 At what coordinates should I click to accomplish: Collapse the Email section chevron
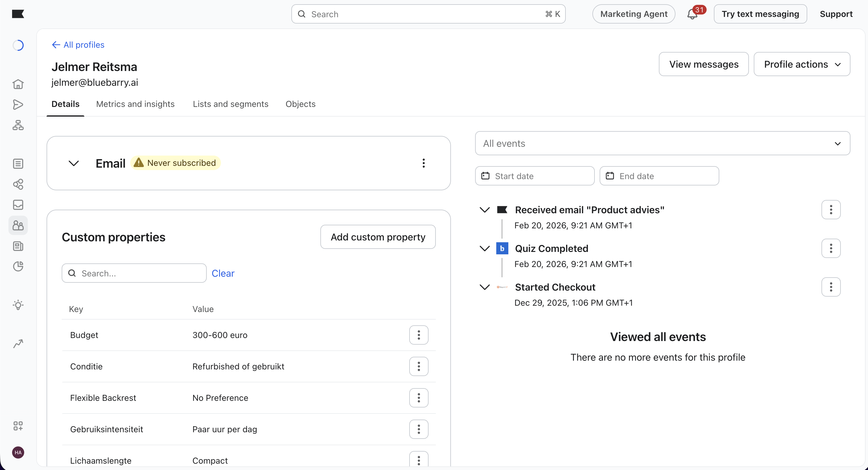tap(73, 163)
